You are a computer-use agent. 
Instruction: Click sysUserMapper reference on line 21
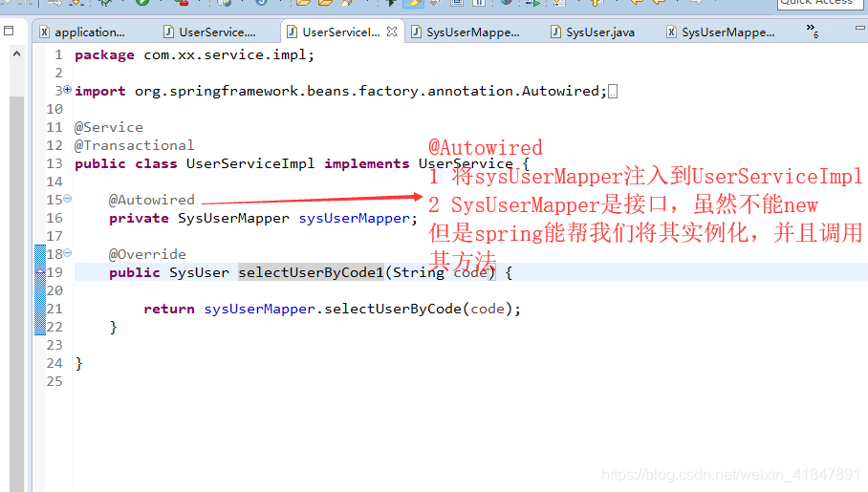coord(260,309)
